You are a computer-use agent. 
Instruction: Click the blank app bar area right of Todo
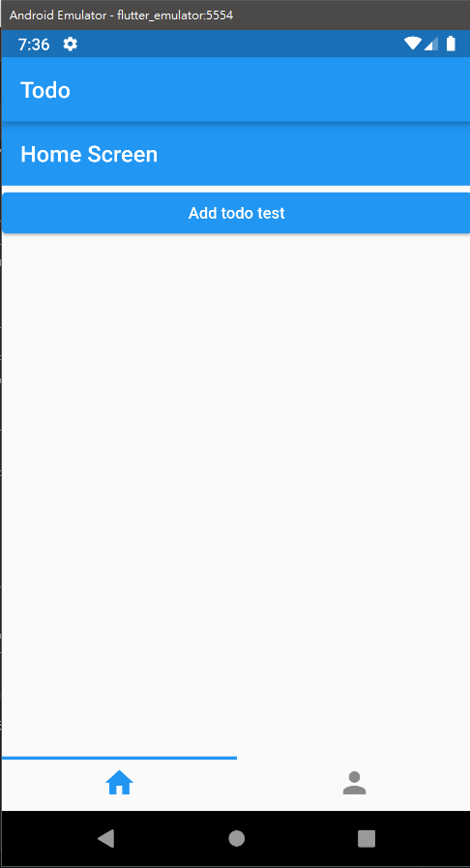tap(271, 90)
